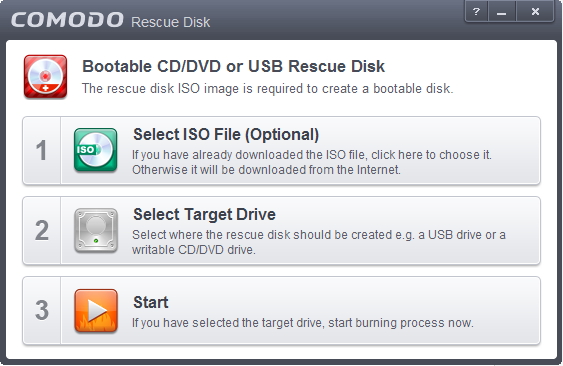Viewport: 563px width, 366px height.
Task: Minimize the Rescue Disk window
Action: [x=502, y=12]
